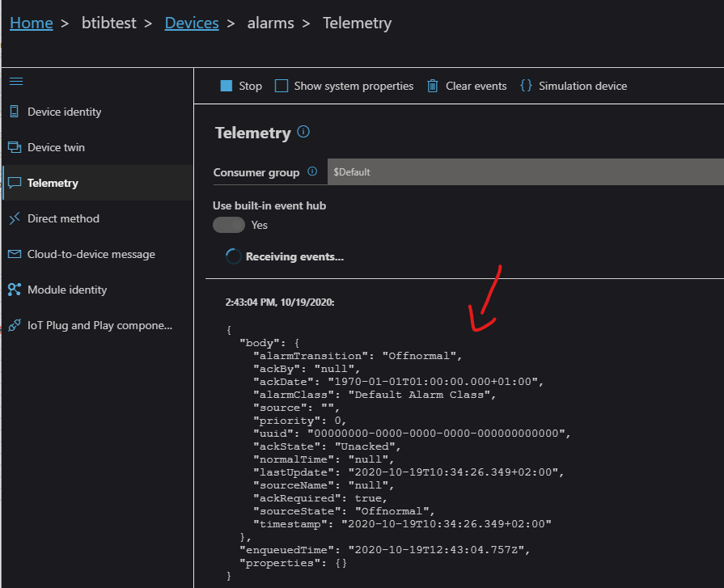Toggle the Use built-in event hub switch
The height and width of the screenshot is (588, 724).
point(228,225)
